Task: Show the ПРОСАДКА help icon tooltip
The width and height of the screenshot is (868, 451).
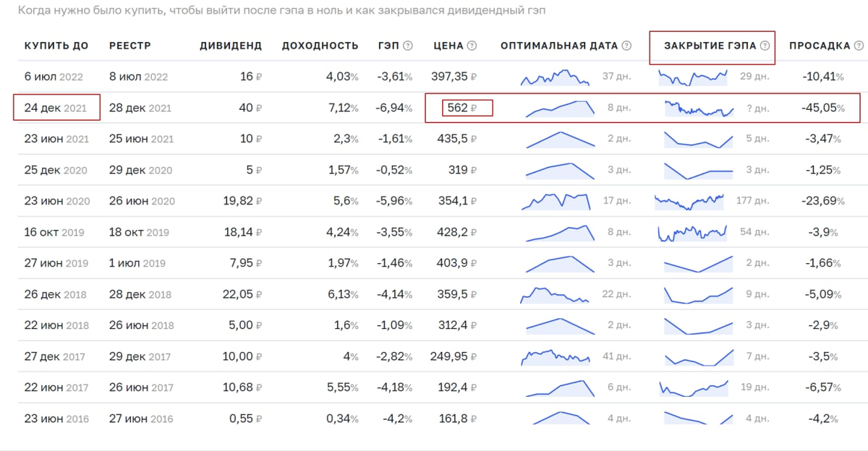Action: (858, 46)
